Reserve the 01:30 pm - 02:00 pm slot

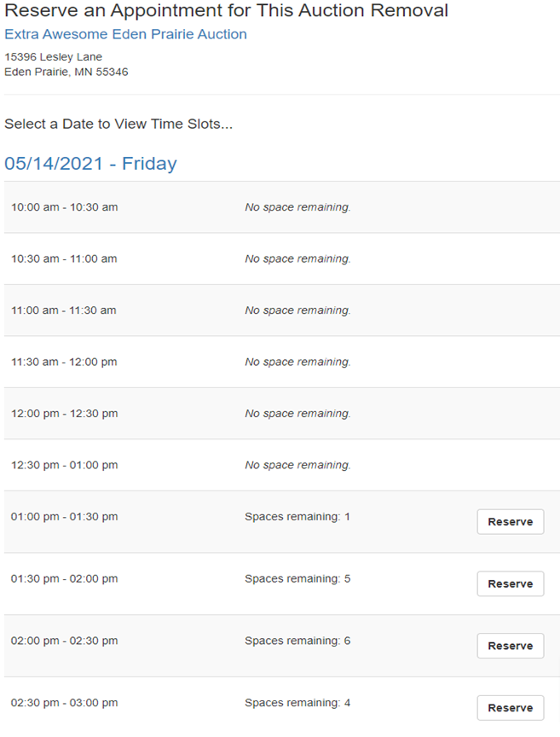pos(510,584)
